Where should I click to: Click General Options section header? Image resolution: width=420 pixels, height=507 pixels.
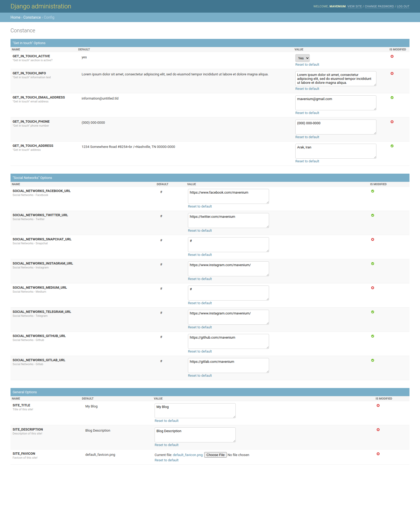tap(210, 392)
